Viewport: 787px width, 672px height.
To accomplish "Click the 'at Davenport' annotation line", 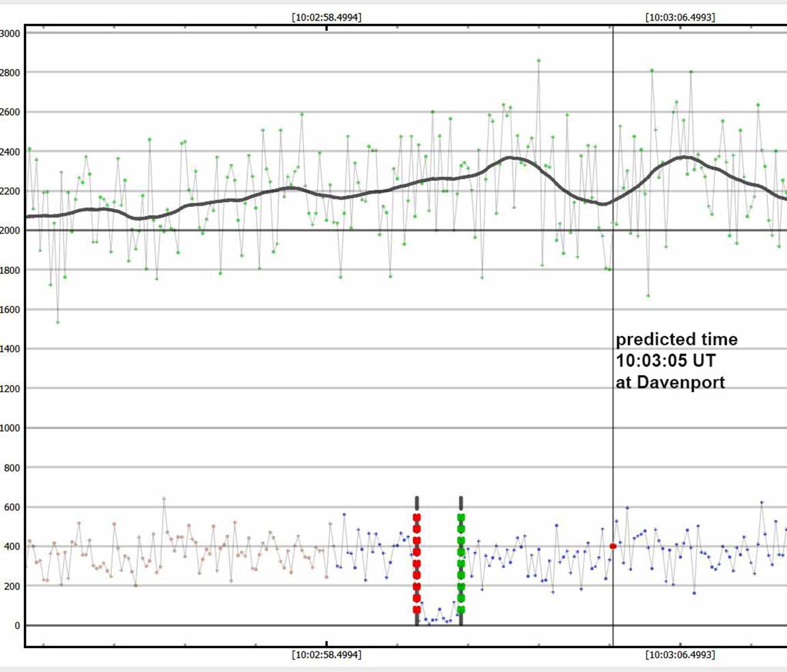I will [670, 382].
